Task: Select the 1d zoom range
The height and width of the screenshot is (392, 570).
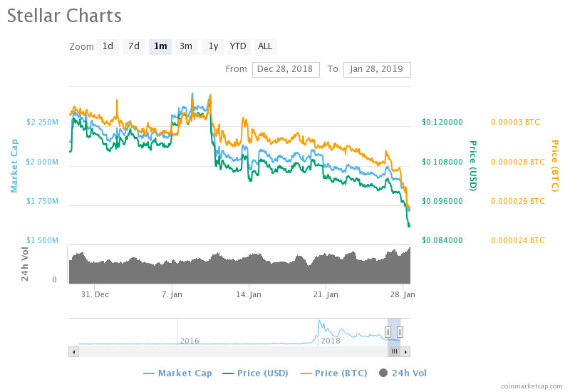Action: [108, 46]
